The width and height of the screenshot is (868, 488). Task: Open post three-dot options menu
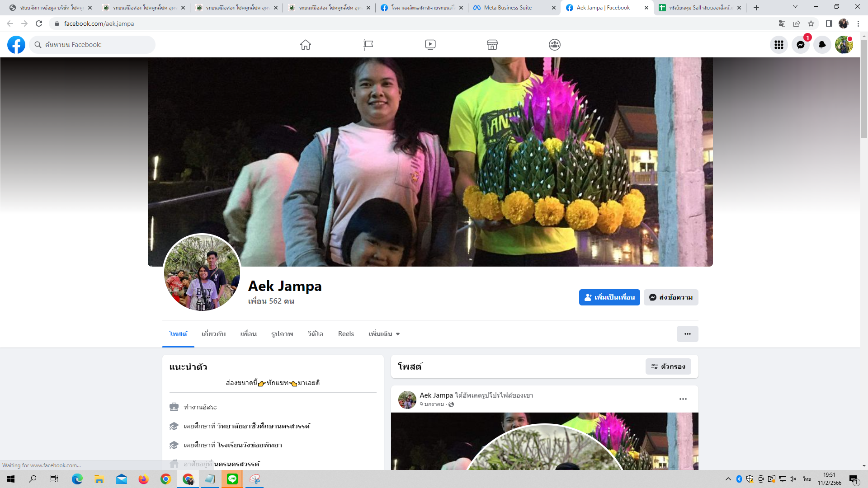(683, 399)
